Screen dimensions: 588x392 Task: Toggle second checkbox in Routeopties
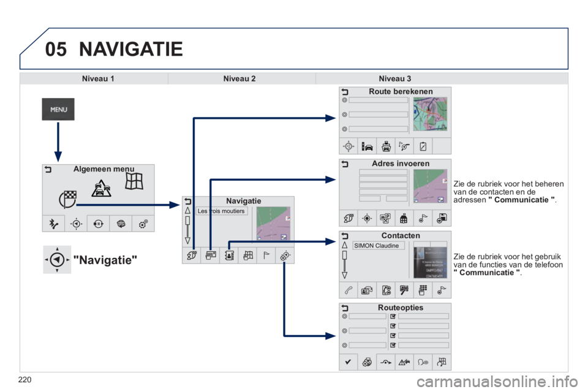(x=393, y=326)
